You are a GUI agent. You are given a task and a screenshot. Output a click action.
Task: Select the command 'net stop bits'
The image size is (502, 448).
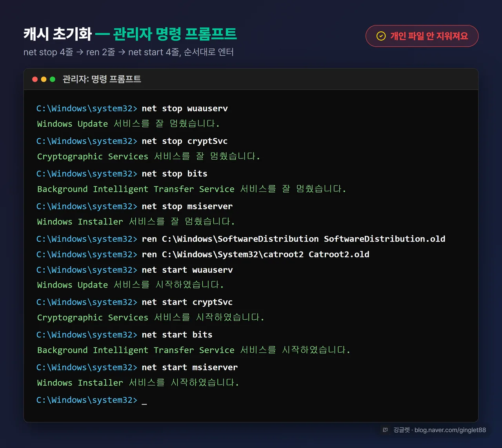click(x=175, y=174)
